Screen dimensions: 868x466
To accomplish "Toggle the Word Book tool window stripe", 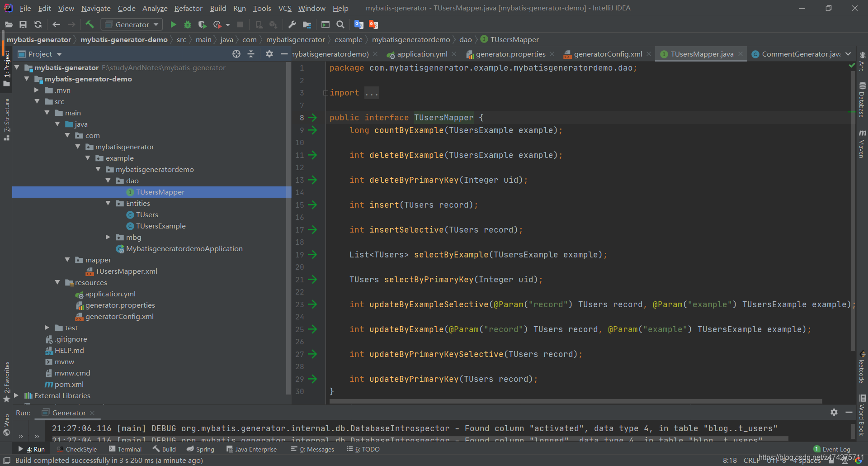I will (x=862, y=415).
